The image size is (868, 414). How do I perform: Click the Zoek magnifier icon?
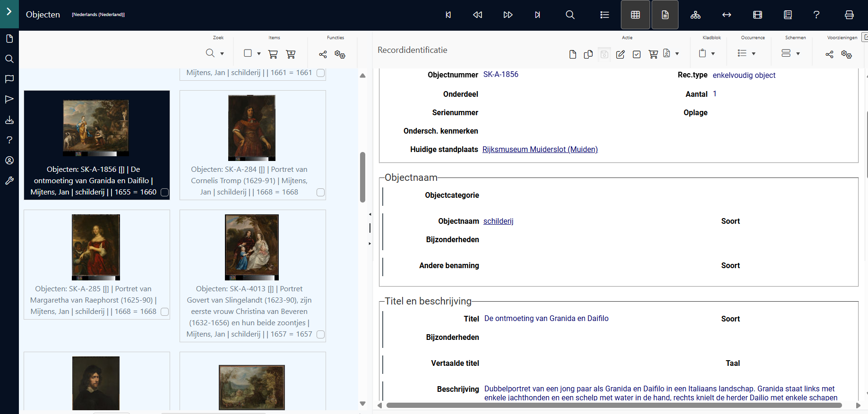click(210, 53)
